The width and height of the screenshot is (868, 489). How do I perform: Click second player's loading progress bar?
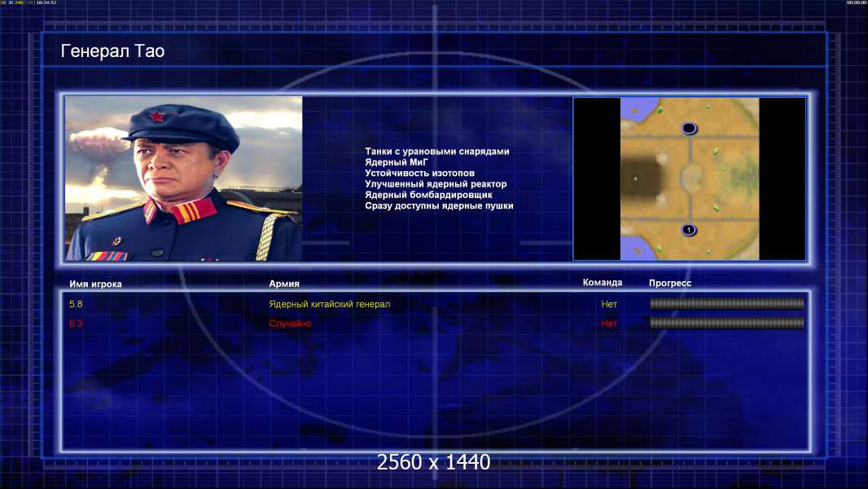click(727, 323)
